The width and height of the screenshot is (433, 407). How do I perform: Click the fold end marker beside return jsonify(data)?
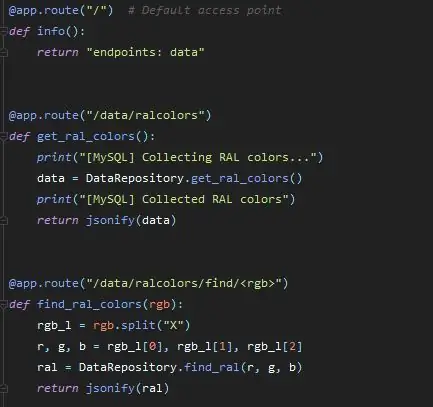(4, 220)
